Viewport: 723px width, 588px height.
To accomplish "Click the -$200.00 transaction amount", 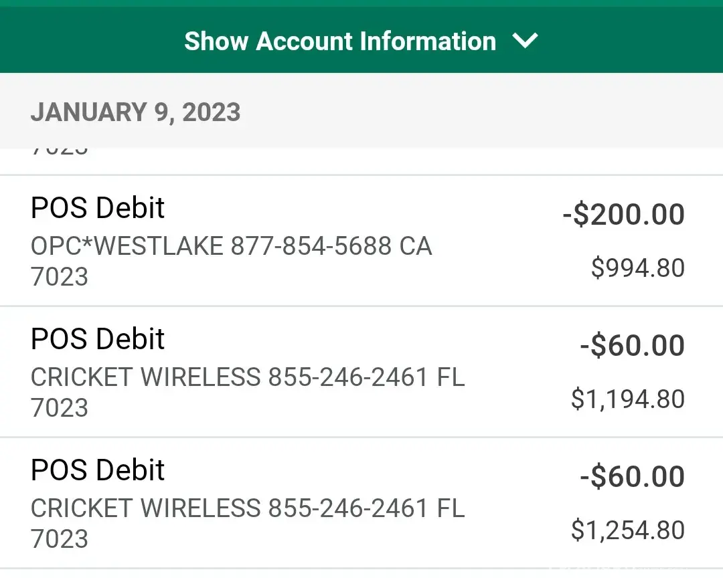I will [x=623, y=215].
